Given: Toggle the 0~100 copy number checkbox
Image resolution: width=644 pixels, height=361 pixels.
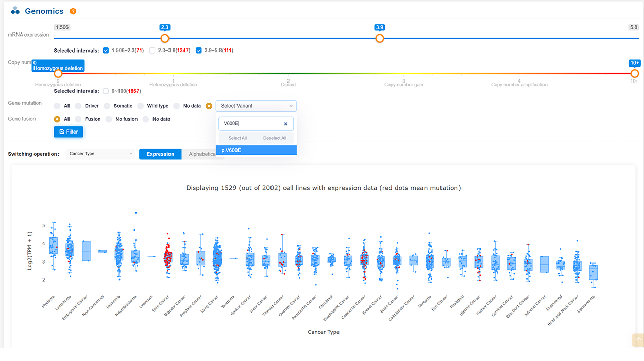Looking at the screenshot, I should pos(106,91).
